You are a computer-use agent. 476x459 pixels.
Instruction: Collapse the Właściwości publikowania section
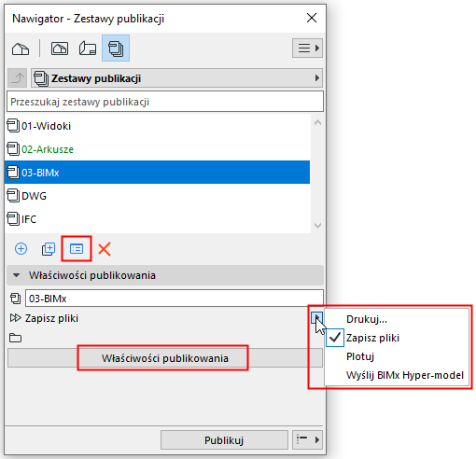coord(16,275)
